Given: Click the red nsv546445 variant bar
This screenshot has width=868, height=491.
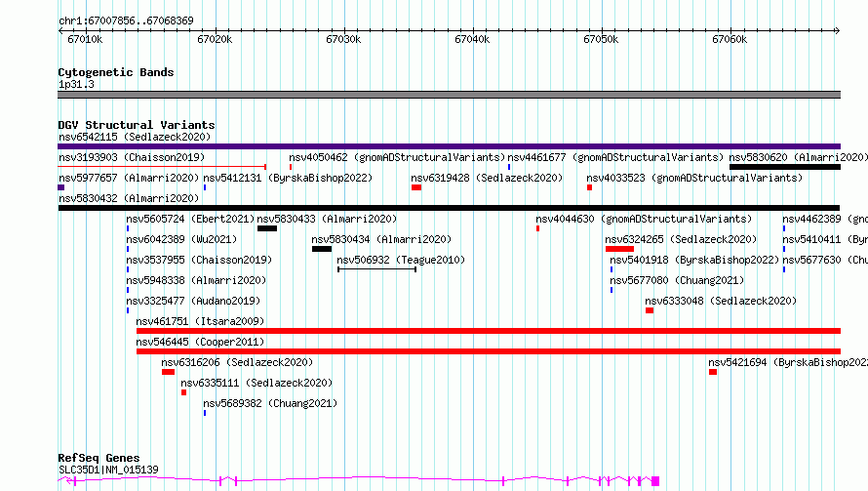Looking at the screenshot, I should point(489,351).
